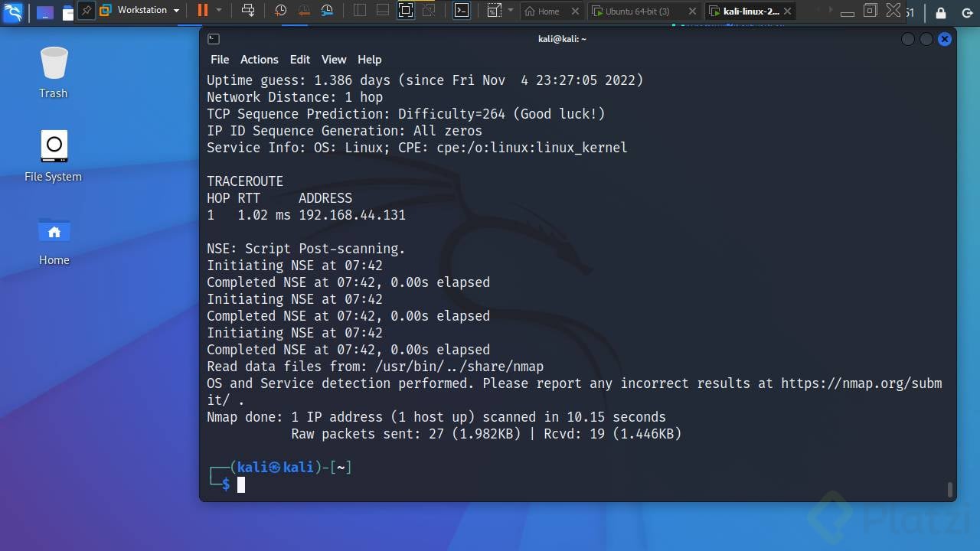Click the 'Uptime guess: 1.386 days' line
This screenshot has width=980, height=551.
[425, 80]
